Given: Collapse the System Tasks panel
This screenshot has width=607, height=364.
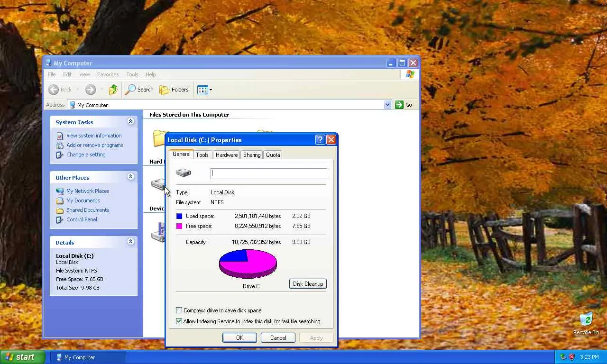Looking at the screenshot, I should point(131,121).
